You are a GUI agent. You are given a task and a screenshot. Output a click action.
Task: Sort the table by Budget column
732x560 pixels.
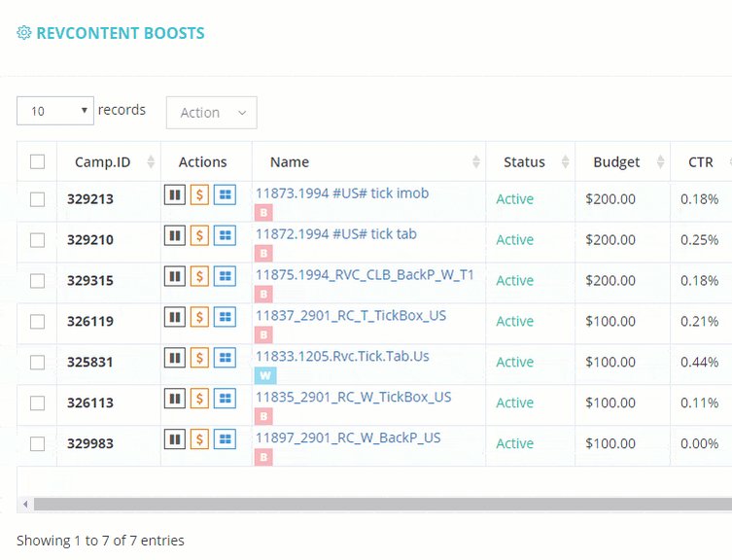623,161
